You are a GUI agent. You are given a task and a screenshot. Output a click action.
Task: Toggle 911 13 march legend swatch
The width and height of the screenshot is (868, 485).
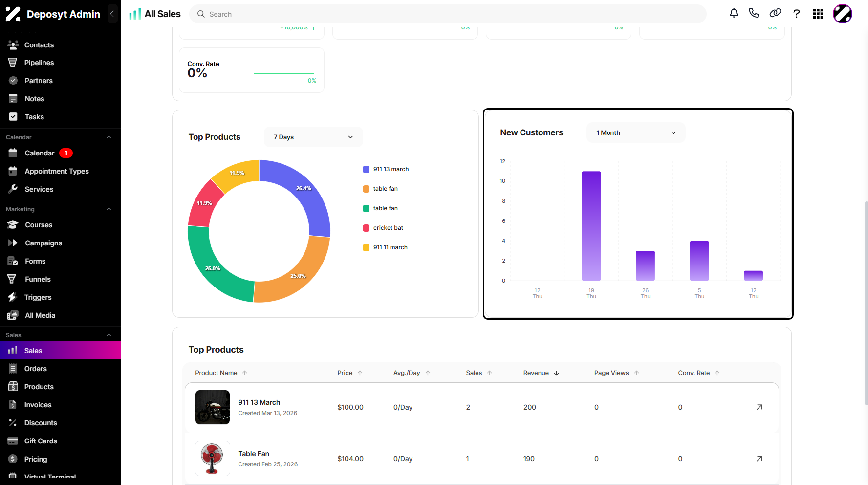point(366,169)
